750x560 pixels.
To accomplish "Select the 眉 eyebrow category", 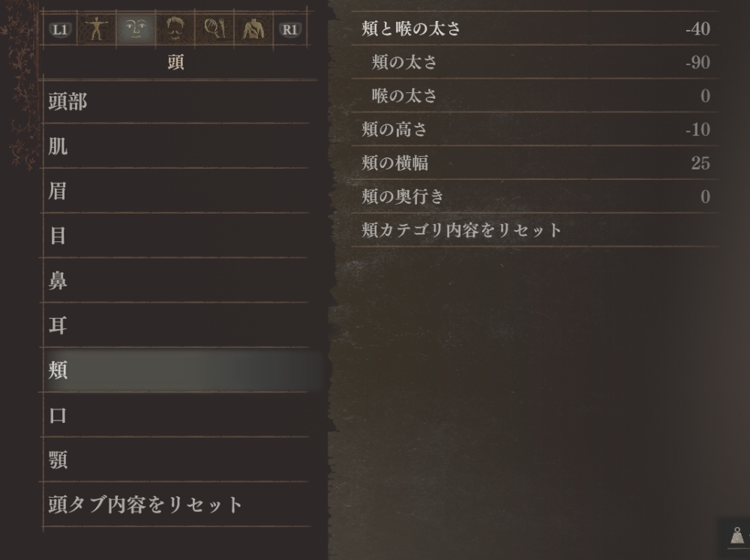I will (x=176, y=191).
